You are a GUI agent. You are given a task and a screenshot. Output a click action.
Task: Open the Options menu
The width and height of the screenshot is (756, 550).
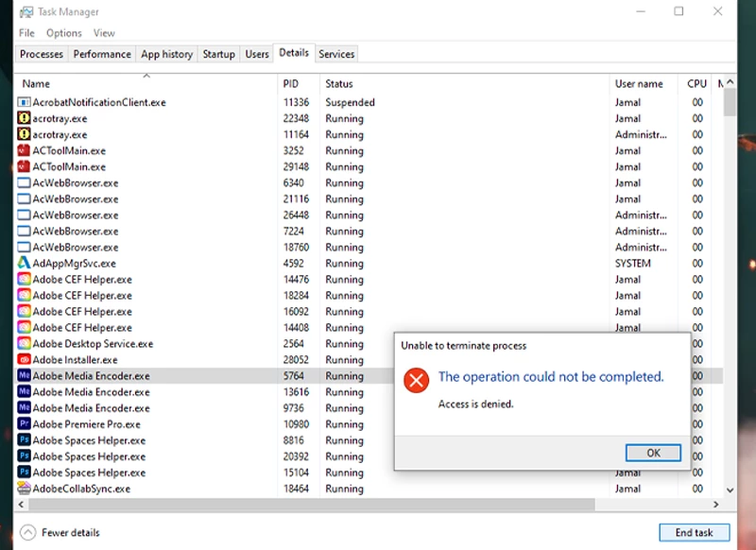click(63, 33)
